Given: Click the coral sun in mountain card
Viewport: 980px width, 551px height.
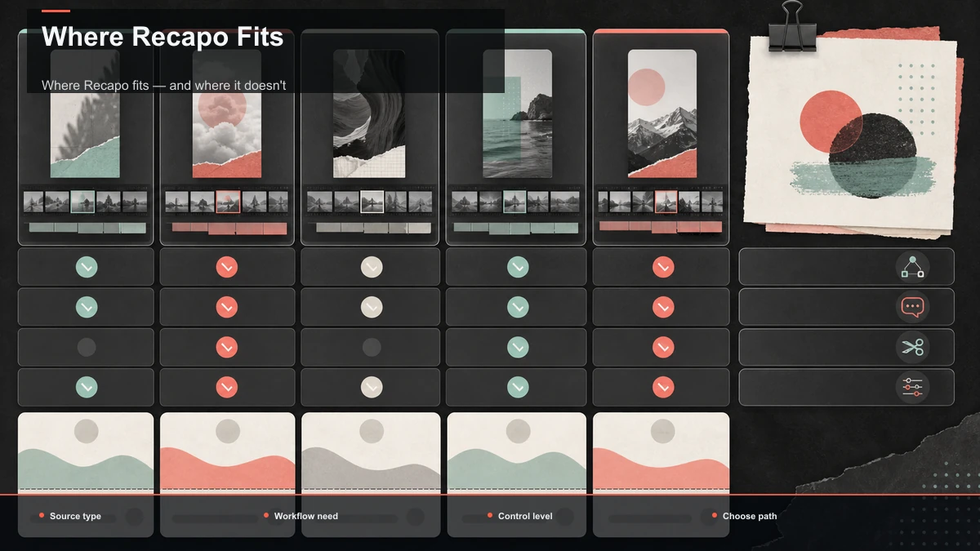Looking at the screenshot, I should click(647, 87).
